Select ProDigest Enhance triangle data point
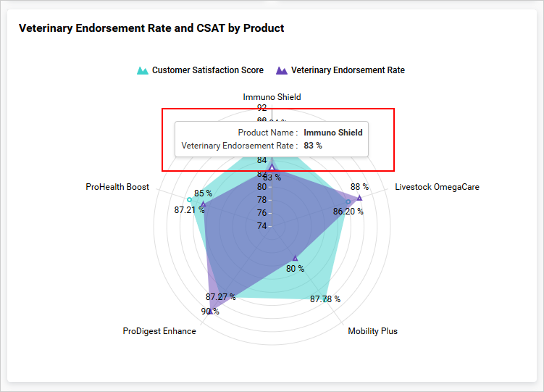 coord(210,312)
